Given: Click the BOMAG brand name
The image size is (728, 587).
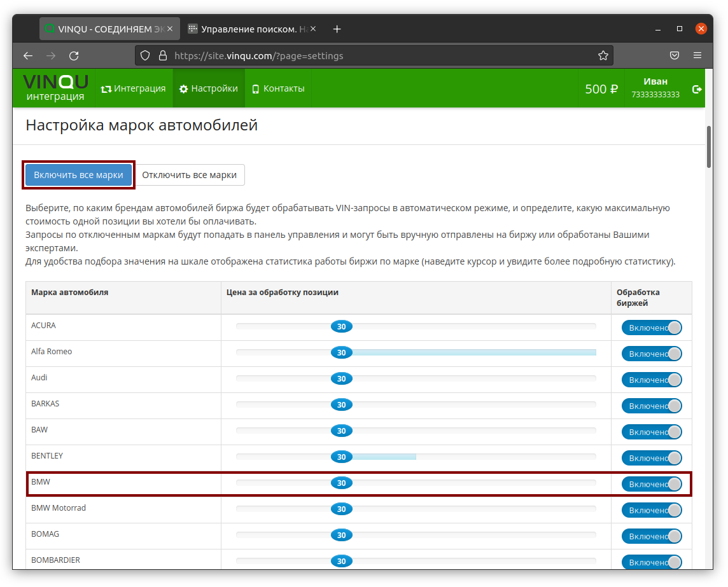Looking at the screenshot, I should [45, 534].
